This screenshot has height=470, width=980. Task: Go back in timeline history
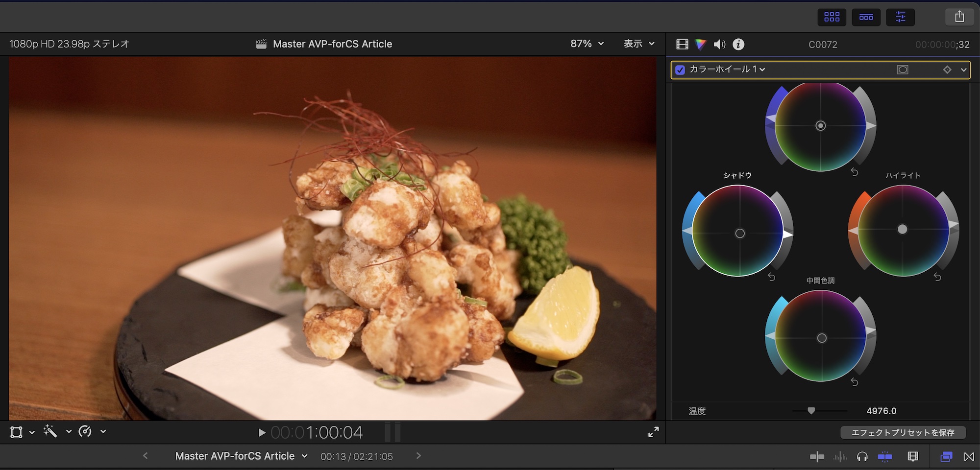tap(145, 456)
